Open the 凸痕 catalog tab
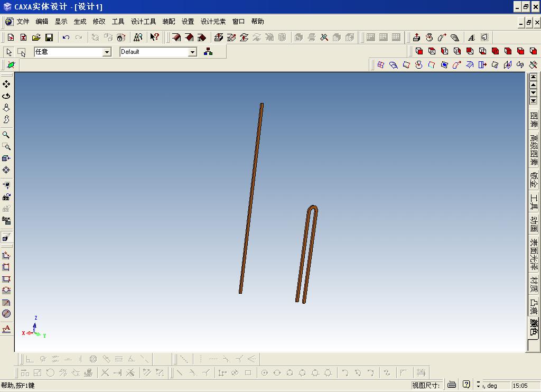Screen dimensions: 541x392 tap(534, 306)
